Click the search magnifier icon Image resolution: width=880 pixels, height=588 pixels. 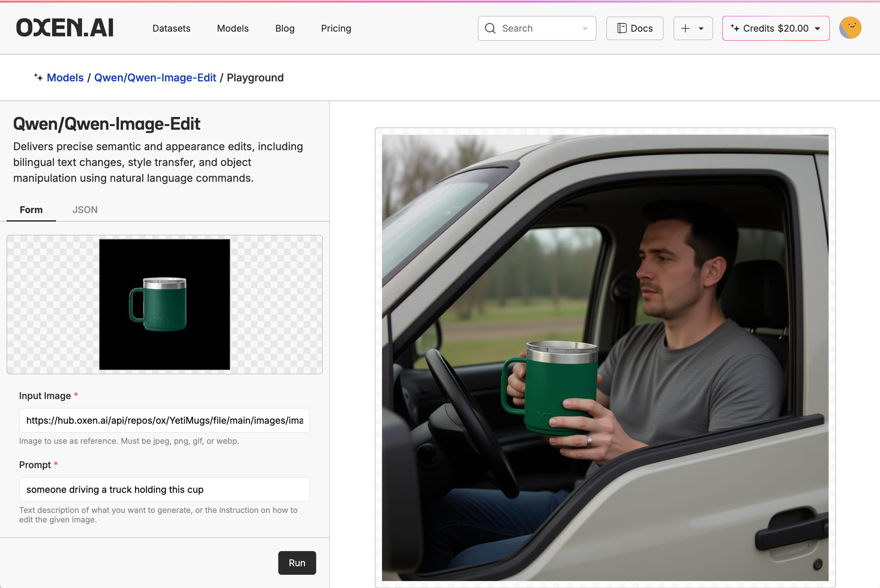[x=490, y=29]
